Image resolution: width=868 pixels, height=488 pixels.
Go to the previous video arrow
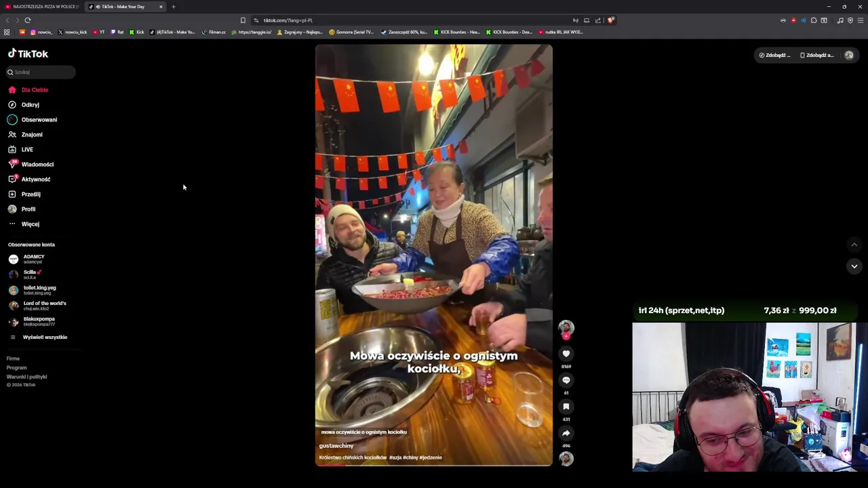click(x=854, y=245)
